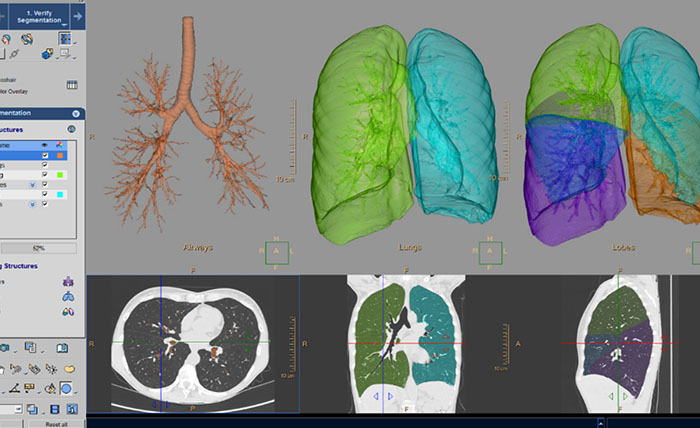
Task: Click the Airways 3D view label
Action: pos(198,247)
